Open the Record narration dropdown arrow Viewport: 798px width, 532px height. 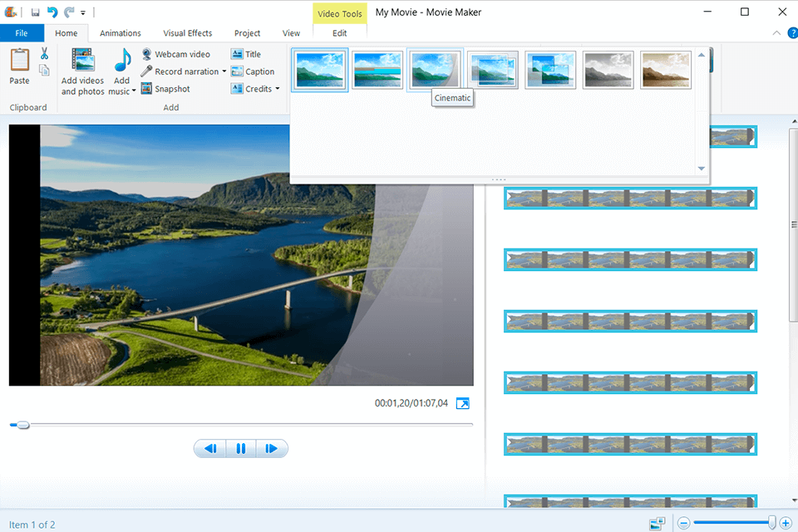pos(224,71)
